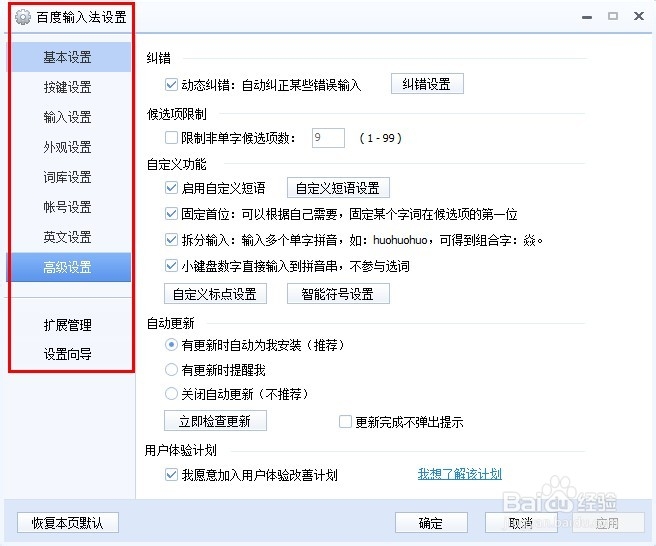Select 关闭自动更新 radio option

pyautogui.click(x=171, y=394)
